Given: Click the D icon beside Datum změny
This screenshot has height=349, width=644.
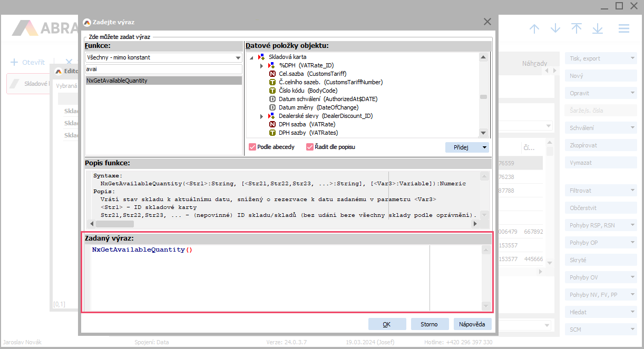Looking at the screenshot, I should (x=272, y=107).
